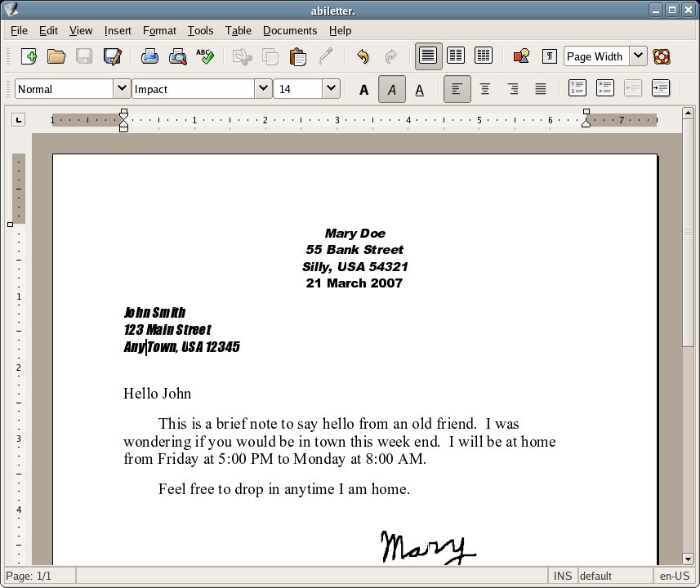The height and width of the screenshot is (588, 700).
Task: Select two-column layout button
Action: [x=456, y=56]
